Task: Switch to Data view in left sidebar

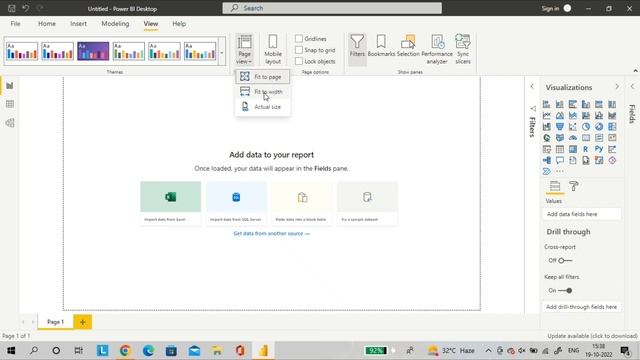Action: tap(10, 104)
